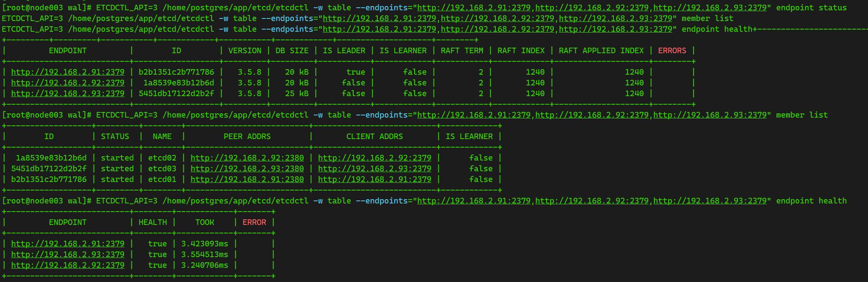Open the 192.168.2.92:2380 peer address link
The height and width of the screenshot is (282, 868).
tap(247, 158)
